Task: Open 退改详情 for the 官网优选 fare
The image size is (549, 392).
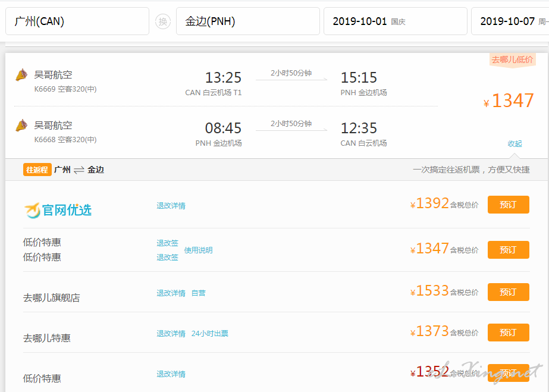Action: tap(171, 206)
